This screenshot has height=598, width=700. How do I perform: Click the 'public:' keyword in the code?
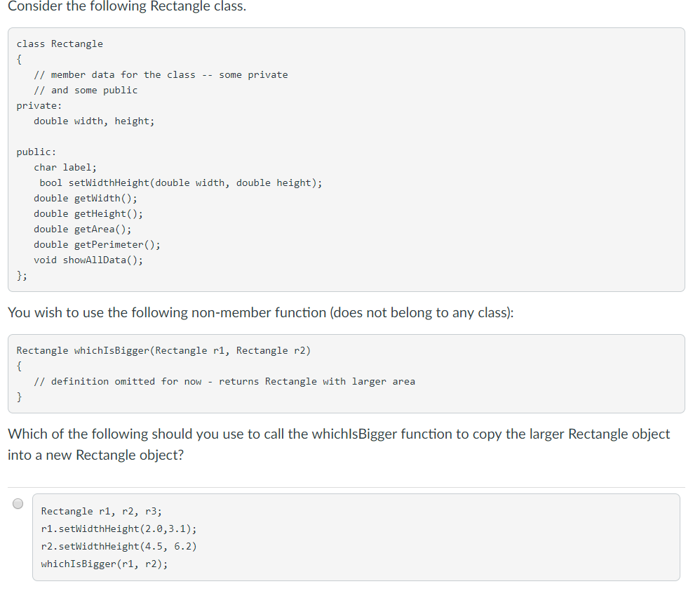click(36, 152)
